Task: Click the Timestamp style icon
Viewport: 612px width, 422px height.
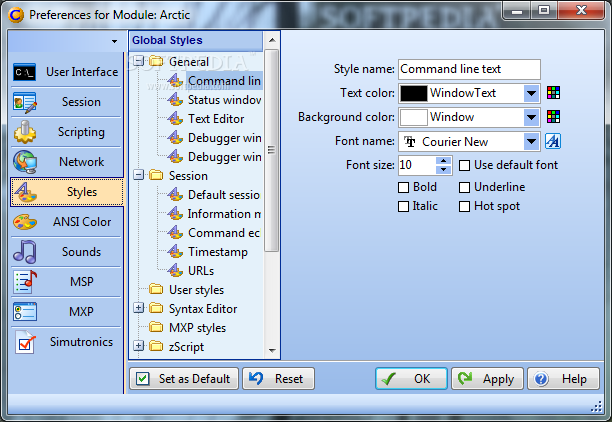Action: (x=175, y=251)
